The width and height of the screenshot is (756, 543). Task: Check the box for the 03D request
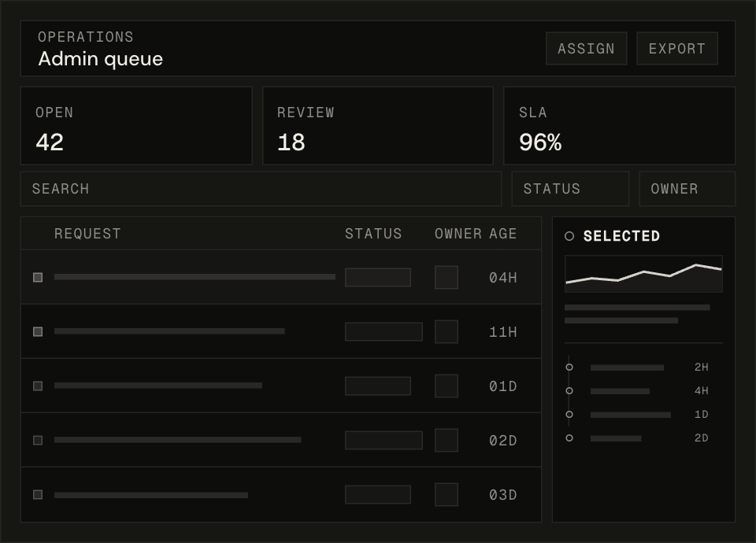pos(38,494)
